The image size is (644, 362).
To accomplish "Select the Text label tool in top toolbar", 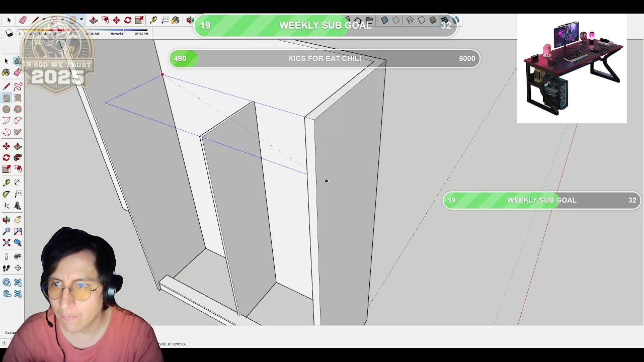I will [165, 20].
